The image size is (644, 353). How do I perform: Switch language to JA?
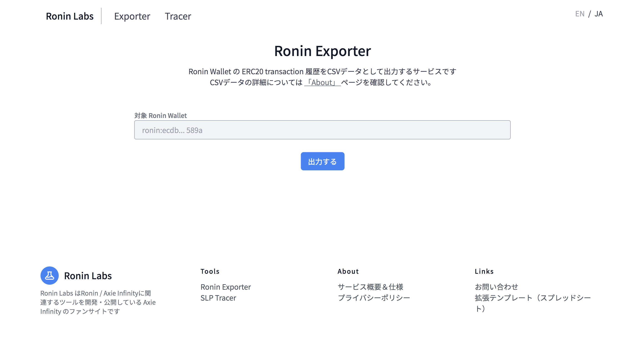tap(598, 14)
